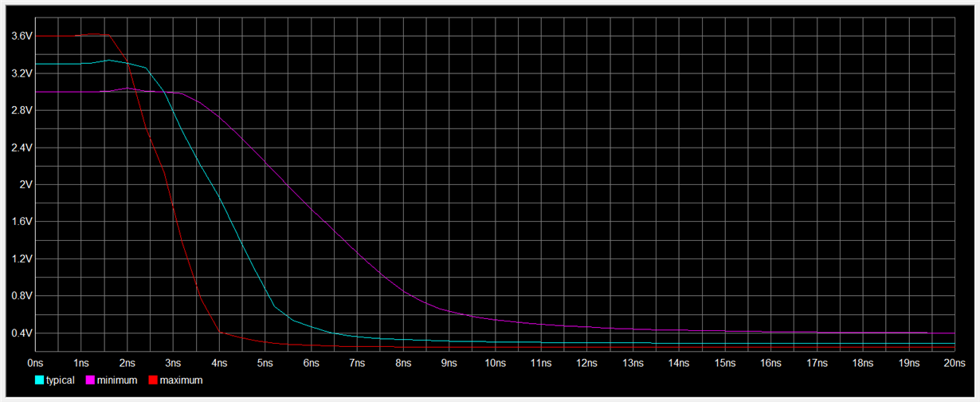Click the 2.8V y-axis label
This screenshot has height=402, width=980.
pos(22,110)
